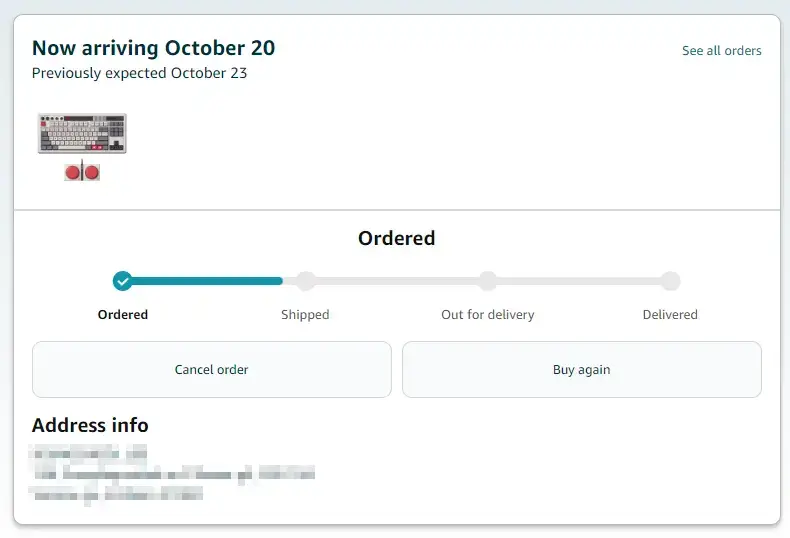
Task: Click the red buttons accessory image
Action: pyautogui.click(x=82, y=172)
